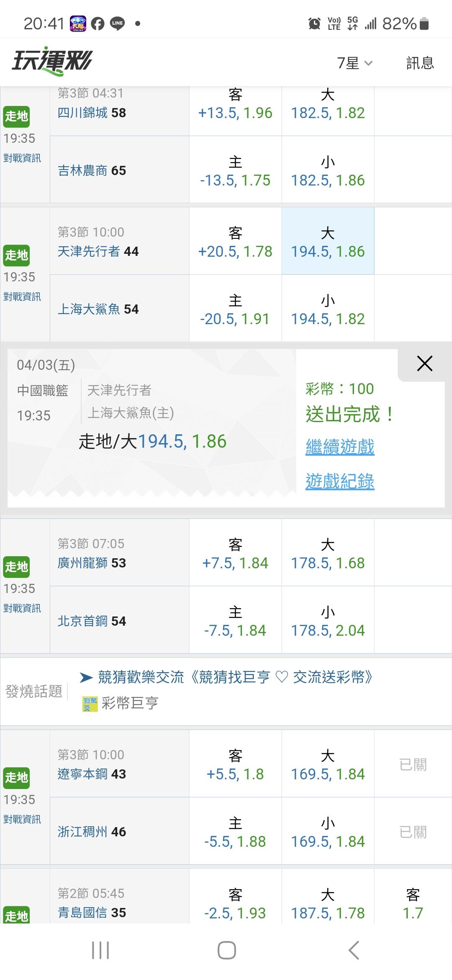Tap the 走地 badge for 遼寧本鋼 game
Image resolution: width=452 pixels, height=980 pixels.
tap(16, 778)
